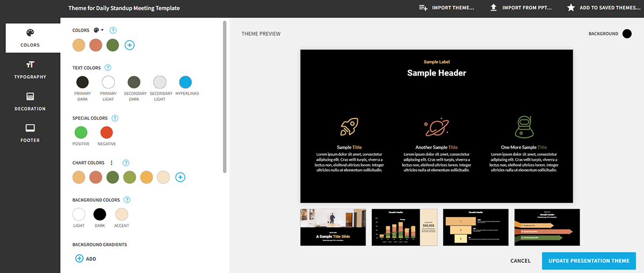Click Import Theme in top bar
Image resolution: width=644 pixels, height=273 pixels.
tap(447, 8)
